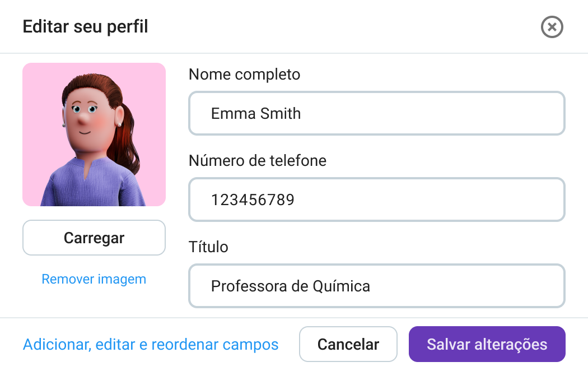The height and width of the screenshot is (371, 588).
Task: Focus the Nome completo input field
Action: pos(376,114)
